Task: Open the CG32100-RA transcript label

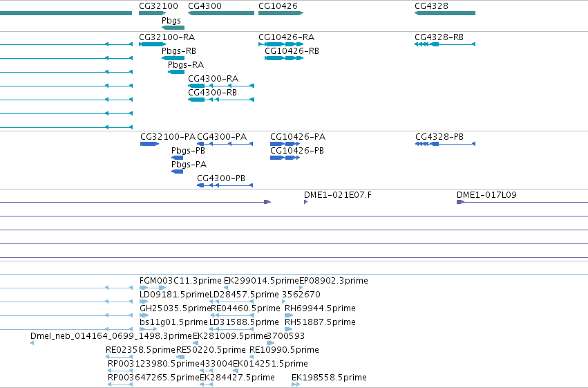Action: (x=167, y=37)
